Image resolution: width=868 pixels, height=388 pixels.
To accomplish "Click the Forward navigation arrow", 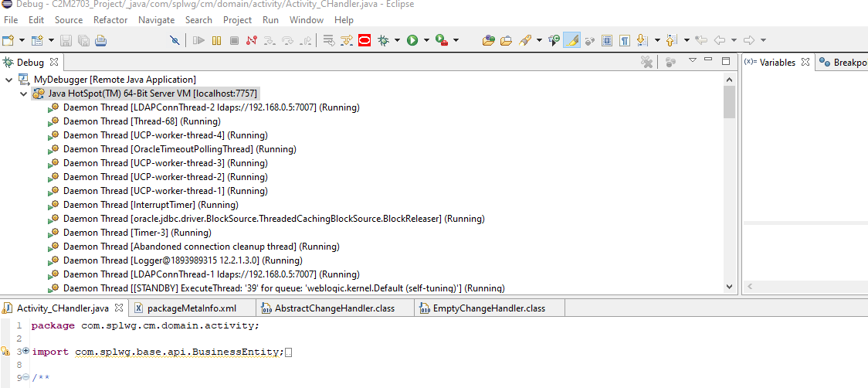I will click(749, 40).
